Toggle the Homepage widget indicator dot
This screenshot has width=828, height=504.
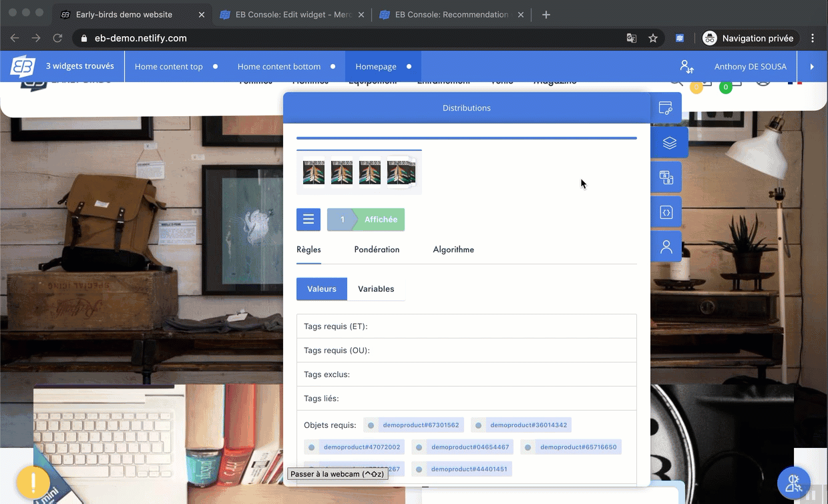click(409, 67)
